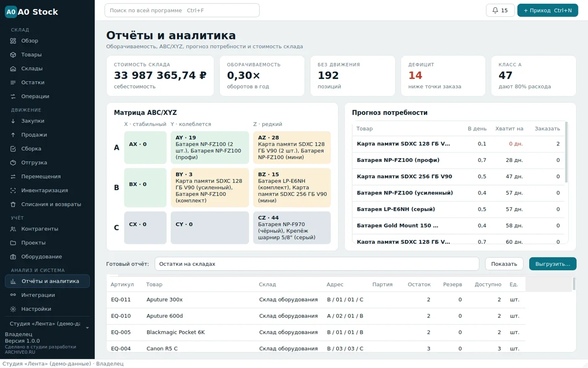Click the forecast panel vertical scrollbar

[x=567, y=152]
